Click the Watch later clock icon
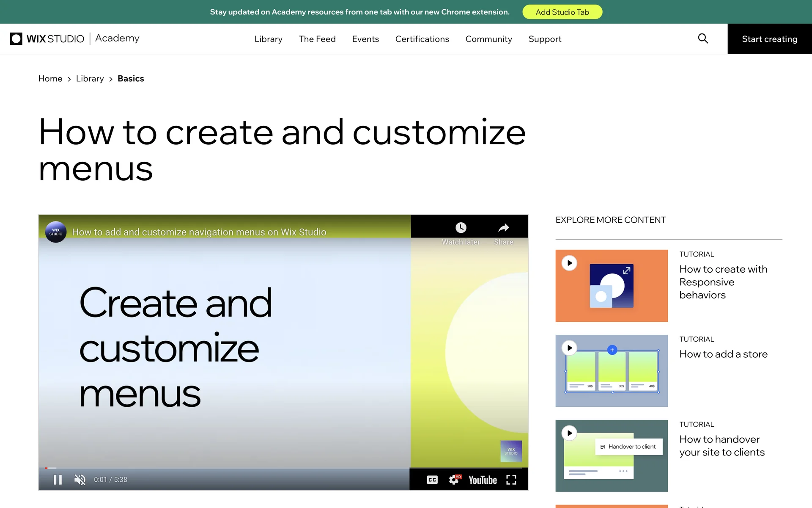Viewport: 812px width, 508px height. (461, 228)
